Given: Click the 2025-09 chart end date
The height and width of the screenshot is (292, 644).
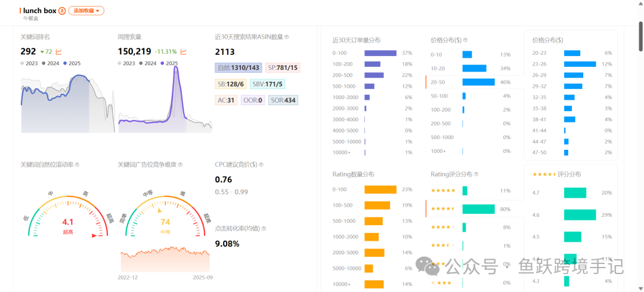Looking at the screenshot, I should tap(203, 277).
